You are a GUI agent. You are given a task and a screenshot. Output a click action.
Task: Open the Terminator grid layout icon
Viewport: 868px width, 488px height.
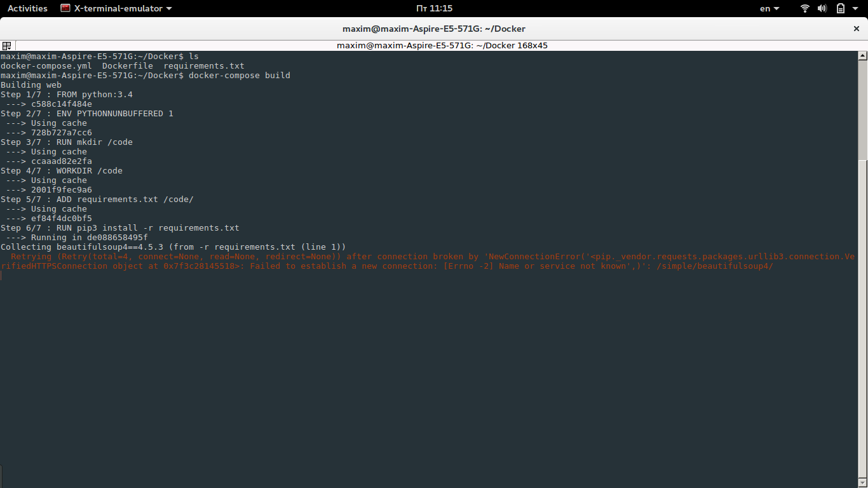coord(6,46)
